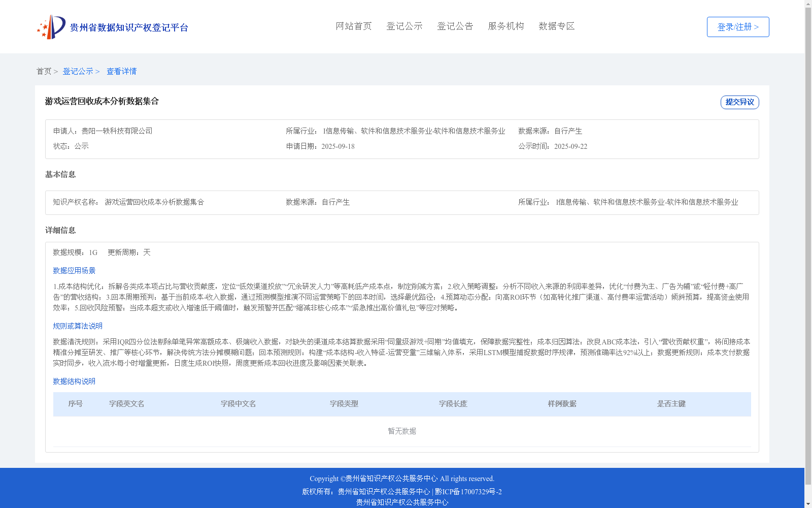Click the platform title 贵州省数据知识产权登记平台

tap(129, 27)
